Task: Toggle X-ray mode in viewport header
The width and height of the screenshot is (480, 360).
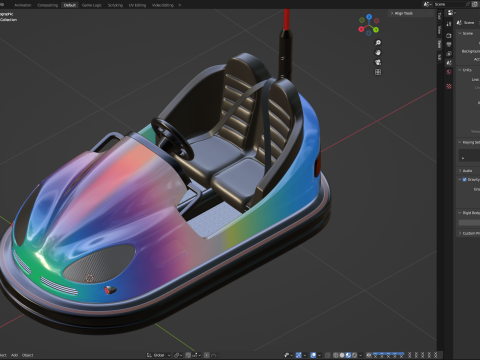Action: (327, 355)
